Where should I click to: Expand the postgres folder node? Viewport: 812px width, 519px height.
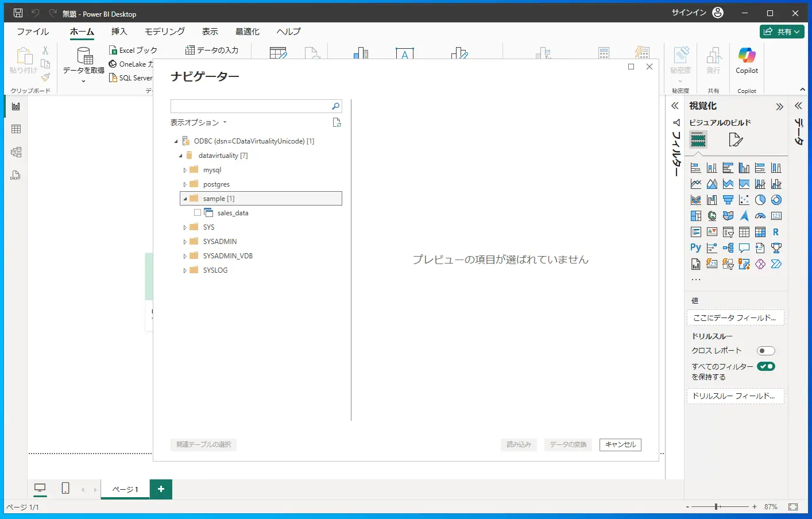tap(185, 184)
